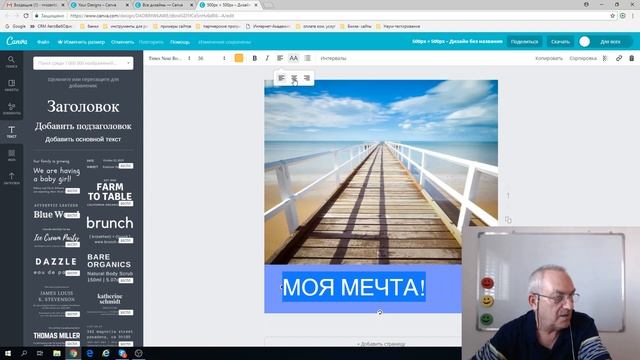Open the Elements panel in sidebar
640x360 pixels.
point(11,109)
